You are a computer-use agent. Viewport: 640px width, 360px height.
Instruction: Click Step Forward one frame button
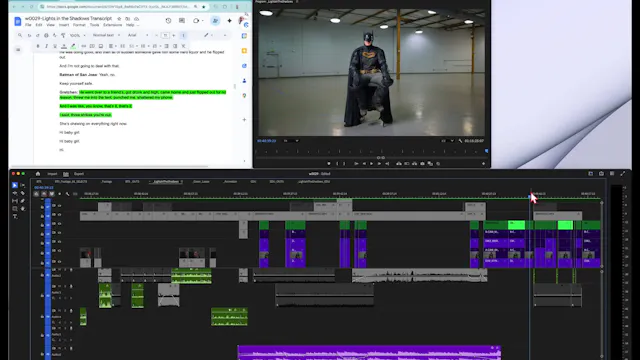[x=379, y=164]
